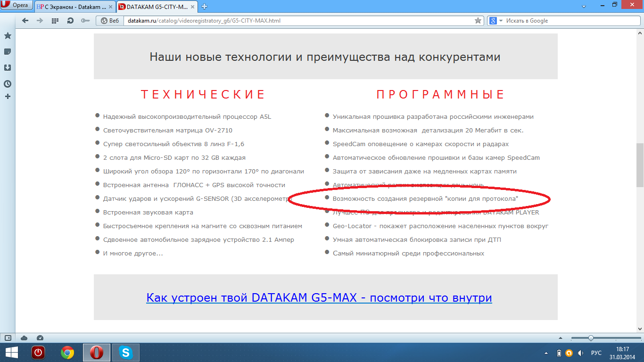Screen dimensions: 644x362
Task: Switch input language via РУС indicator
Action: [x=596, y=353]
